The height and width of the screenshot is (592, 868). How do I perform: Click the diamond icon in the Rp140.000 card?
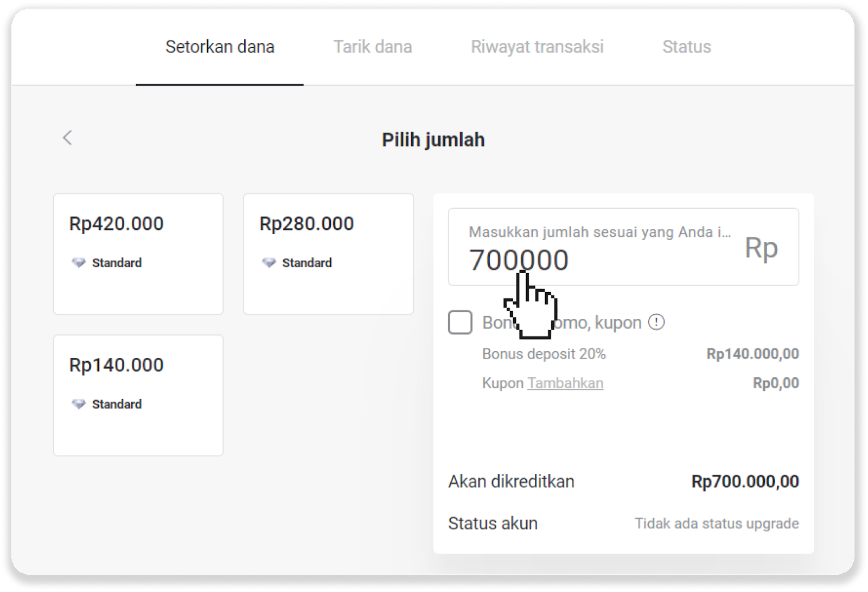(79, 404)
